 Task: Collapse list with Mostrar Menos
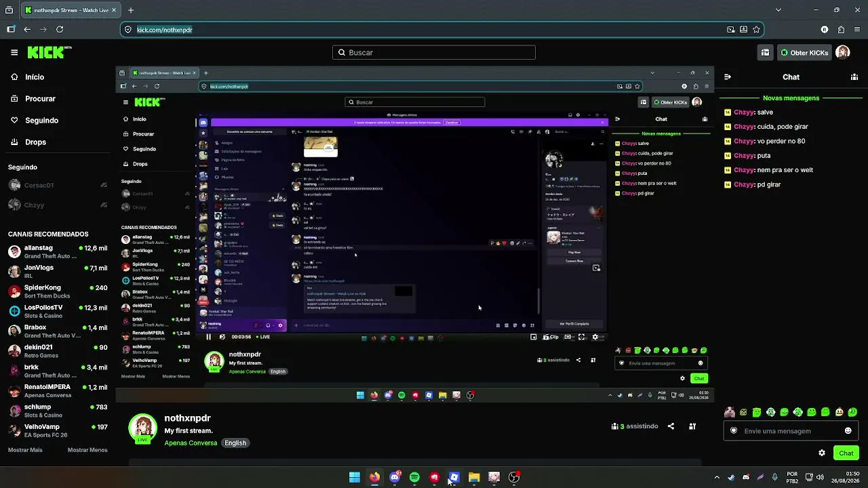coord(87,450)
